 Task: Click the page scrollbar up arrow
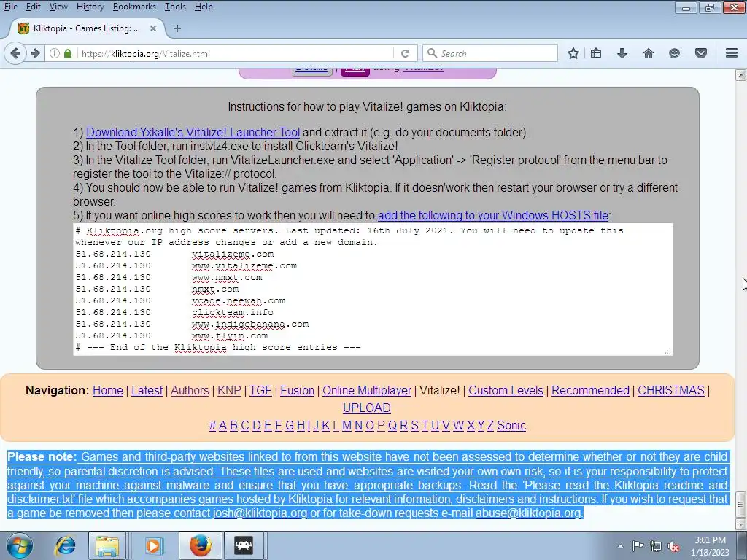coord(741,75)
